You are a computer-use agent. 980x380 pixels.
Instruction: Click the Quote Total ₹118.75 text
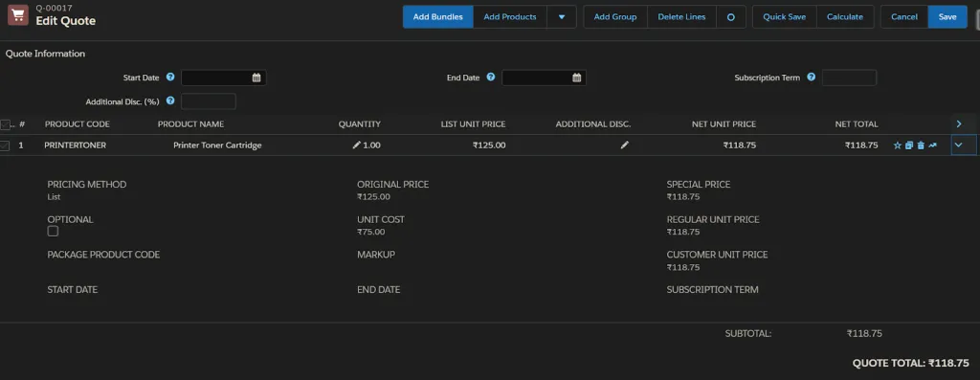[x=911, y=363]
